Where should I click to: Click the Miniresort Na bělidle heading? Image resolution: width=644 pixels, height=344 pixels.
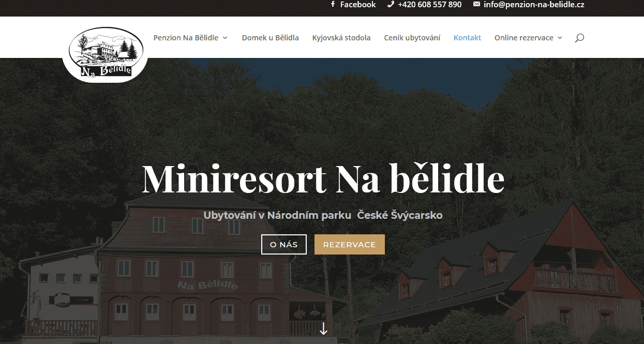323,178
